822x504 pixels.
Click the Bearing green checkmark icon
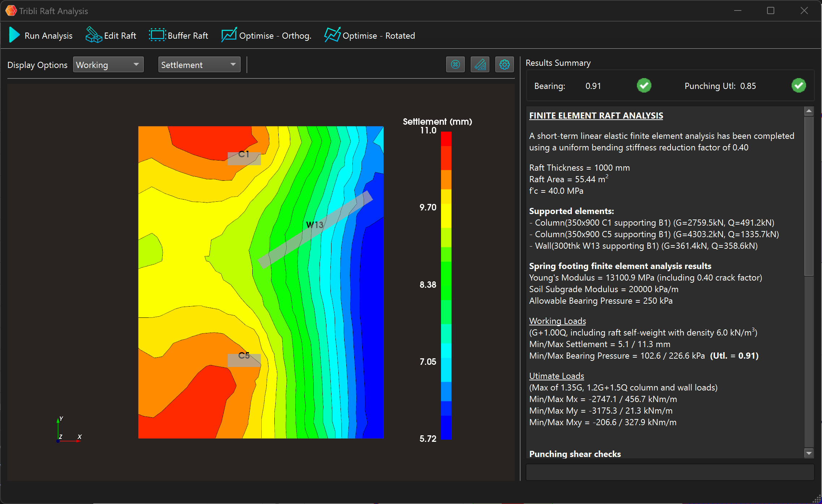tap(644, 86)
